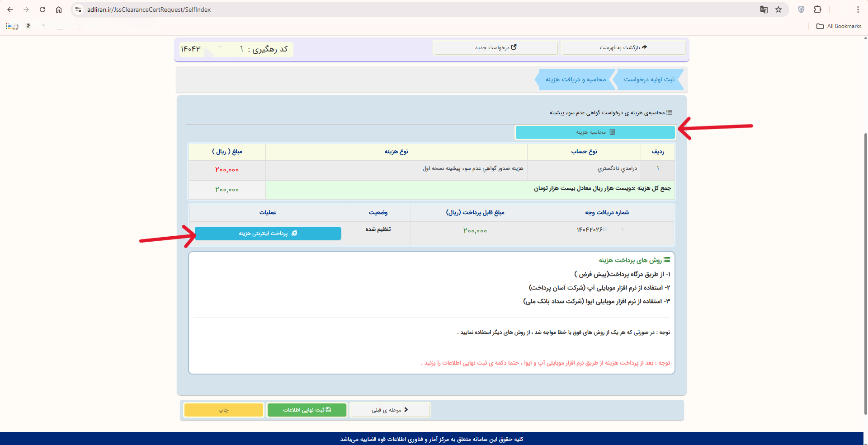Open Google Translate icon in address bar
The image size is (868, 445).
pyautogui.click(x=764, y=9)
